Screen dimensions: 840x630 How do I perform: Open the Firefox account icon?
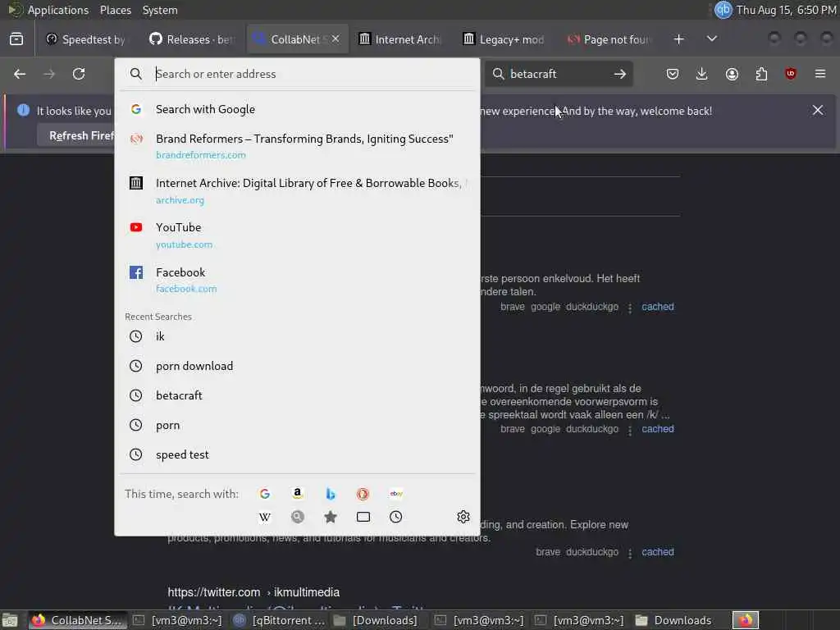click(732, 74)
